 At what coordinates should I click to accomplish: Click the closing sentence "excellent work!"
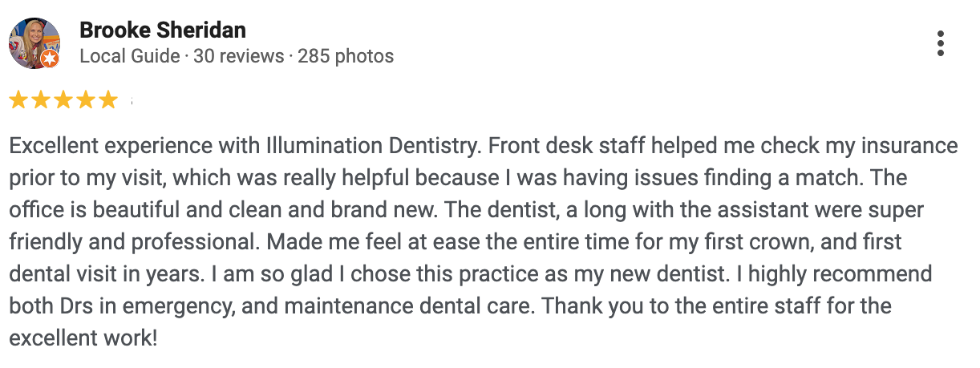pos(83,338)
